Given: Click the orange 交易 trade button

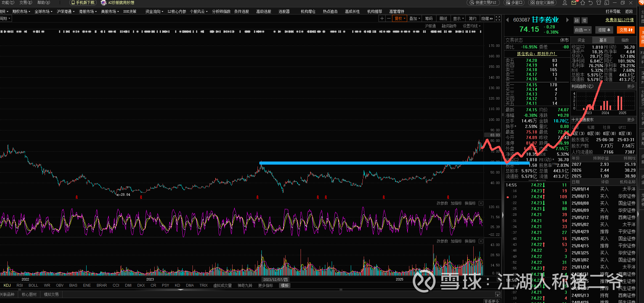Looking at the screenshot, I should [626, 30].
